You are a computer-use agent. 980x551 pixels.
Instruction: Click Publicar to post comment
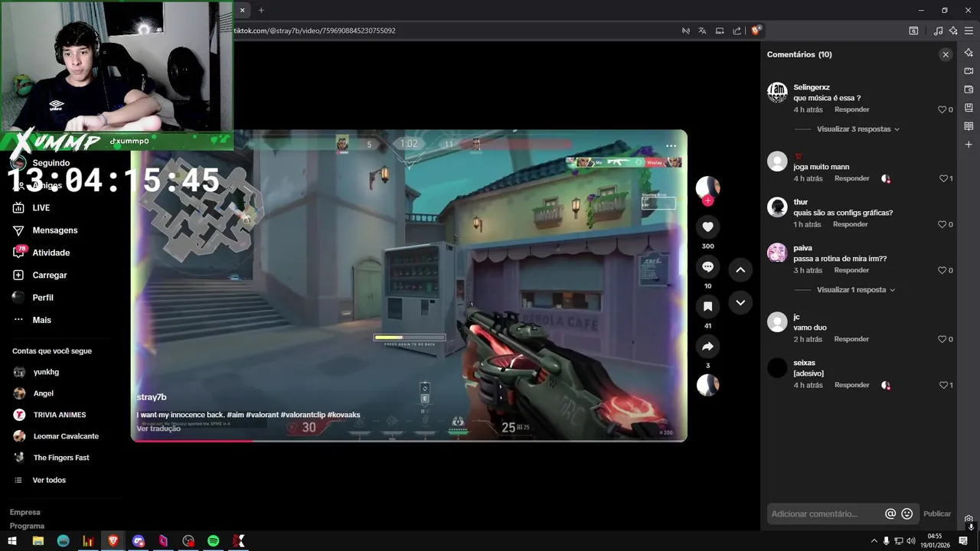(x=937, y=514)
